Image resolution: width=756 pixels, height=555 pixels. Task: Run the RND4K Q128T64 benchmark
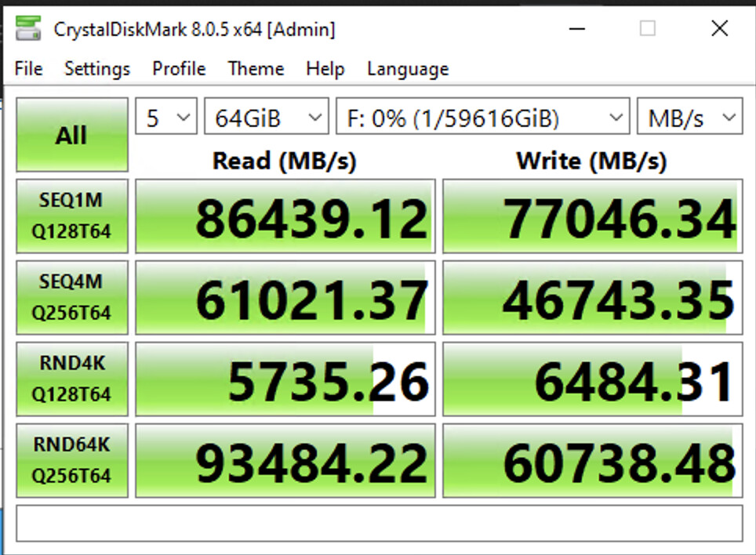[x=71, y=379]
